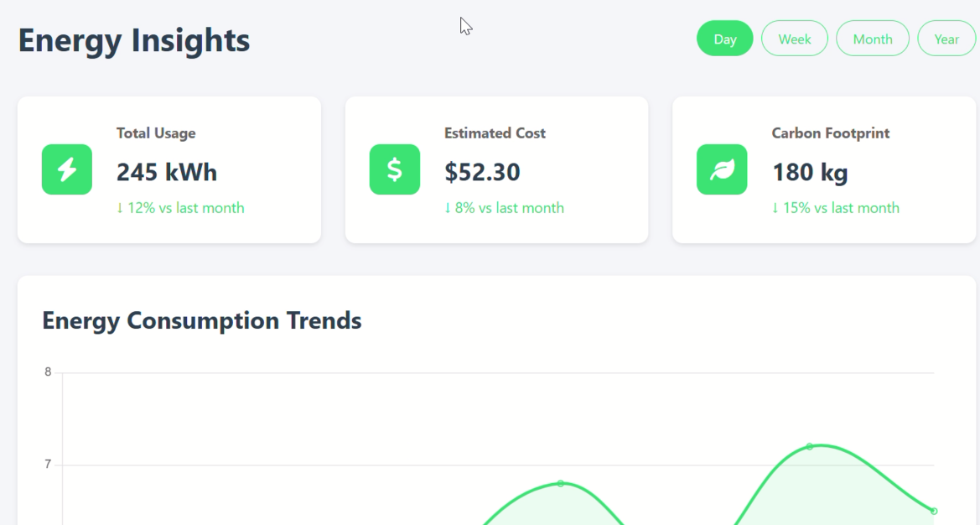Click the Carbon Footprint card label
Screen dimensions: 980x525
(831, 133)
